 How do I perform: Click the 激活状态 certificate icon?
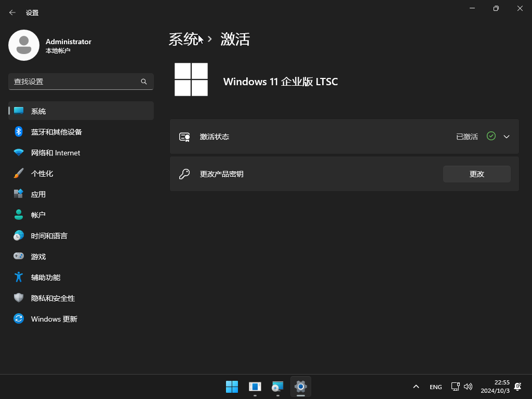(184, 137)
